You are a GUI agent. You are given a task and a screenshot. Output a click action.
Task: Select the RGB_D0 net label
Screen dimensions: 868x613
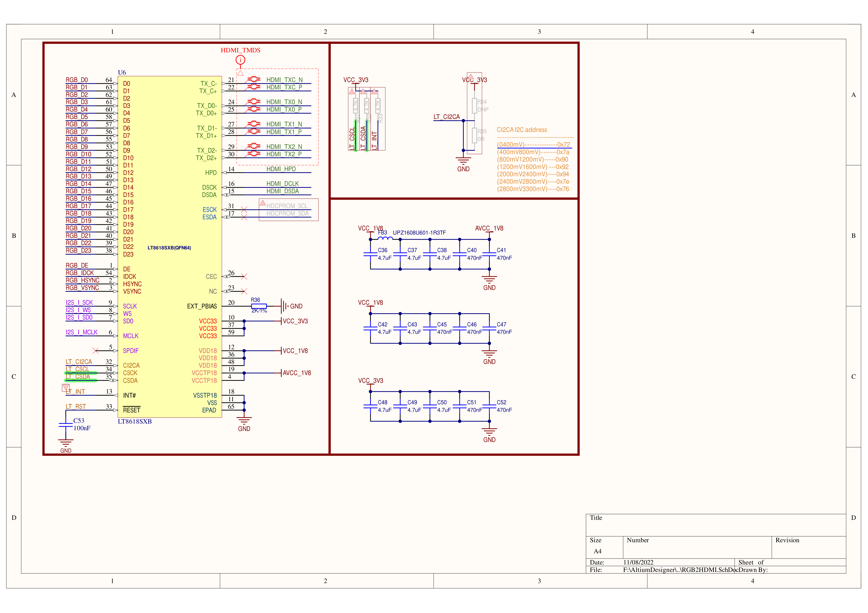pyautogui.click(x=77, y=80)
